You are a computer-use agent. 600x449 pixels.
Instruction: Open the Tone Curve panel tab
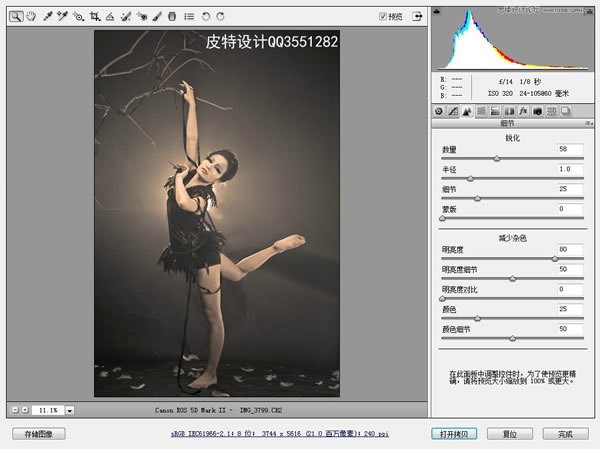click(453, 111)
